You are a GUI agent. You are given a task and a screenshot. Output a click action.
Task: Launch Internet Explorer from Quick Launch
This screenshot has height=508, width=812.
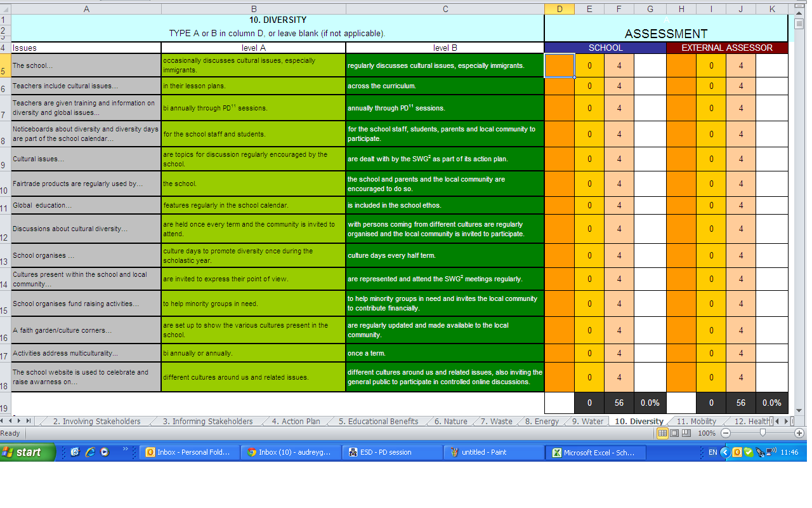click(90, 452)
